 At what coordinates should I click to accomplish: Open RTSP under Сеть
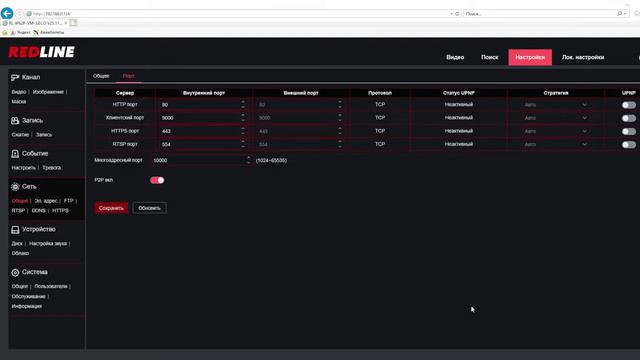[x=18, y=211]
